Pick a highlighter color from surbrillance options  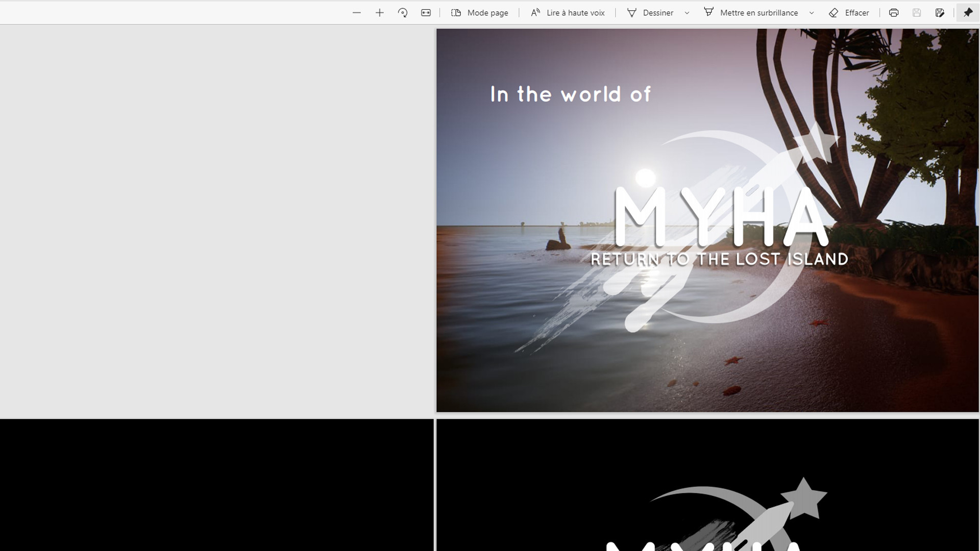[812, 12]
